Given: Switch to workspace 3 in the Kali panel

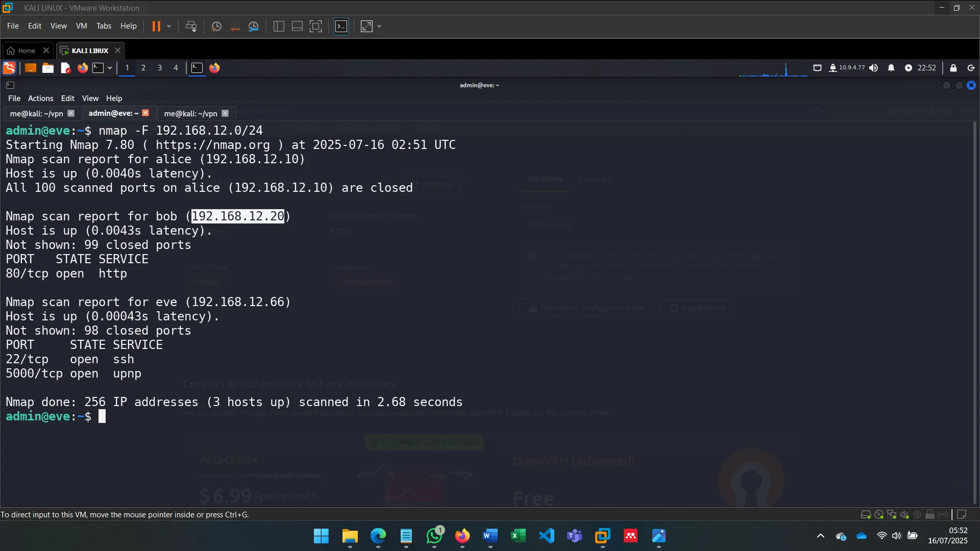Looking at the screenshot, I should (160, 68).
